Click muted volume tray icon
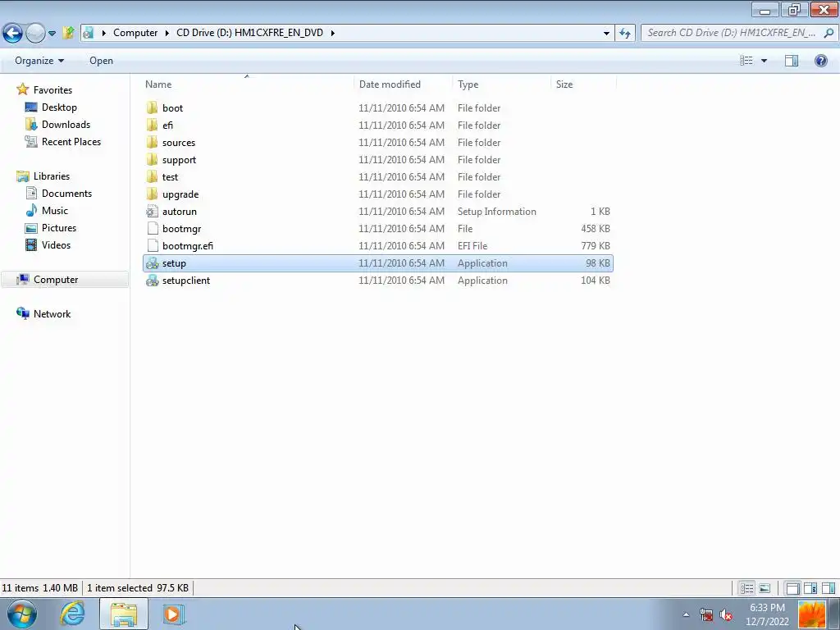The height and width of the screenshot is (630, 840). tap(726, 614)
